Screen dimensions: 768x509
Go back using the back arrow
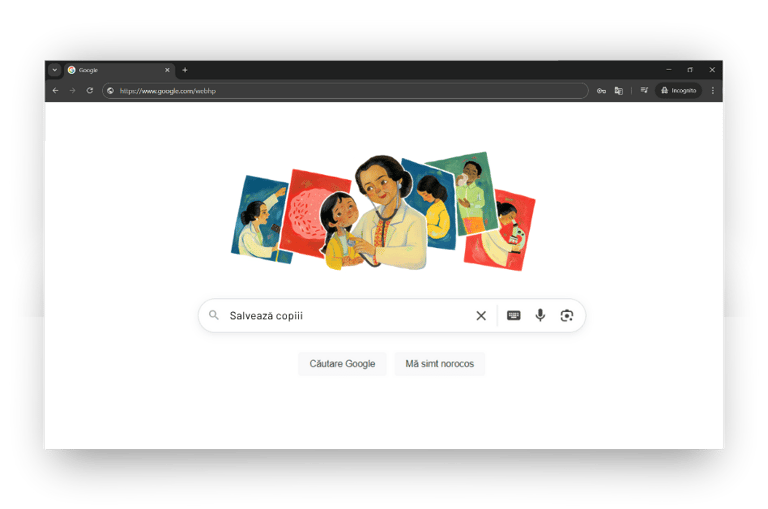(x=55, y=91)
